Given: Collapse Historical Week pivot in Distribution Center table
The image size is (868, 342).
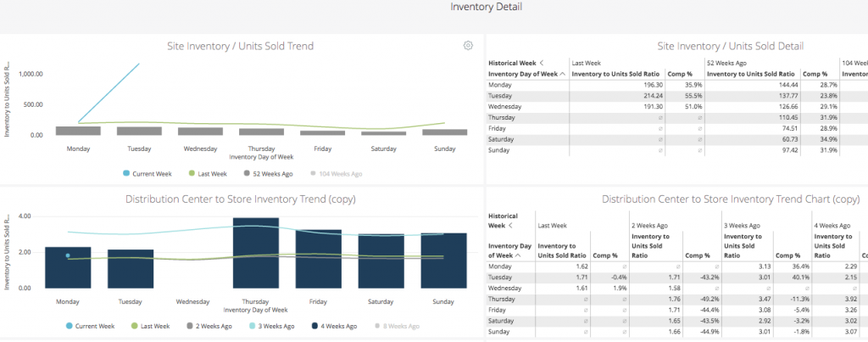Looking at the screenshot, I should 510,226.
